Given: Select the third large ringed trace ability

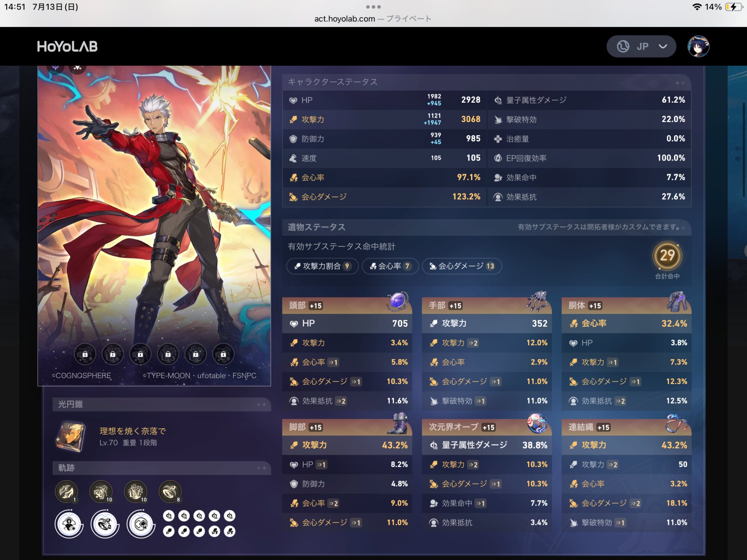Looking at the screenshot, I should 141,524.
